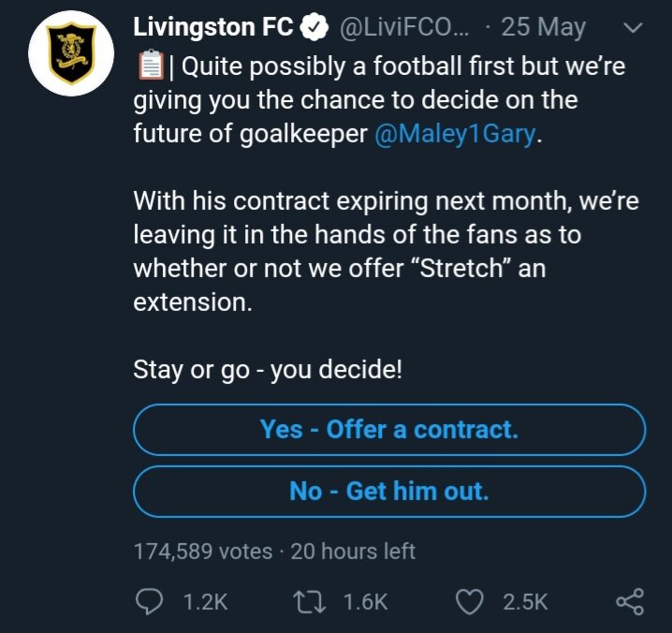The image size is (672, 633).
Task: Vote No - Get him out
Action: [x=389, y=491]
